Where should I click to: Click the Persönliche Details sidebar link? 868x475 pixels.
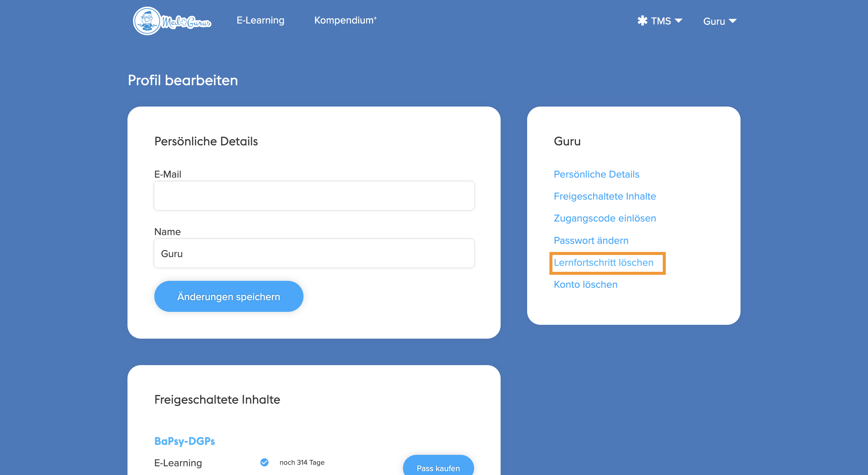coord(596,174)
